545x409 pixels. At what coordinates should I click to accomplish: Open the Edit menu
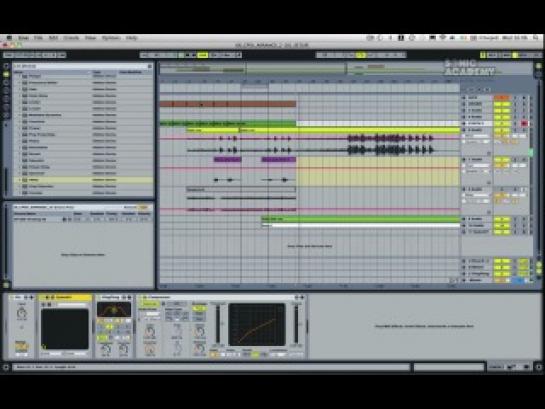53,38
